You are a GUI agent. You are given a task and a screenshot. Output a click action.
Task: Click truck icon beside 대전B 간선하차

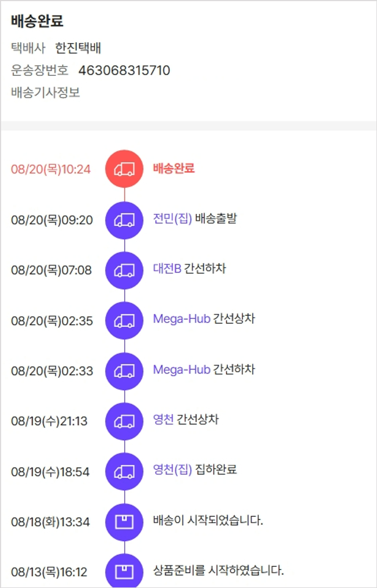point(124,270)
